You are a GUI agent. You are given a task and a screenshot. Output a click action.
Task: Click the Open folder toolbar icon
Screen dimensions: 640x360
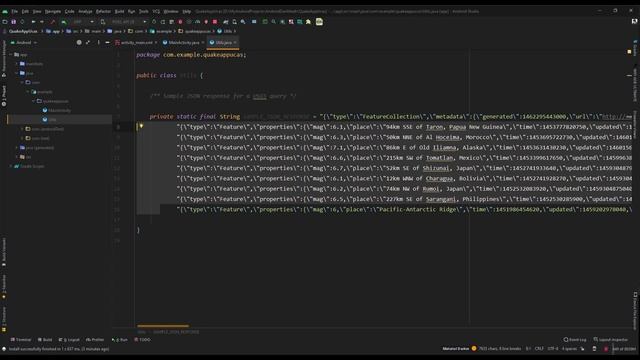[5, 22]
